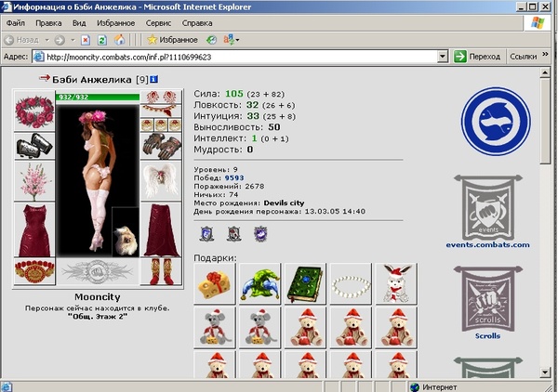Click the Santa bunny gift

pyautogui.click(x=396, y=283)
